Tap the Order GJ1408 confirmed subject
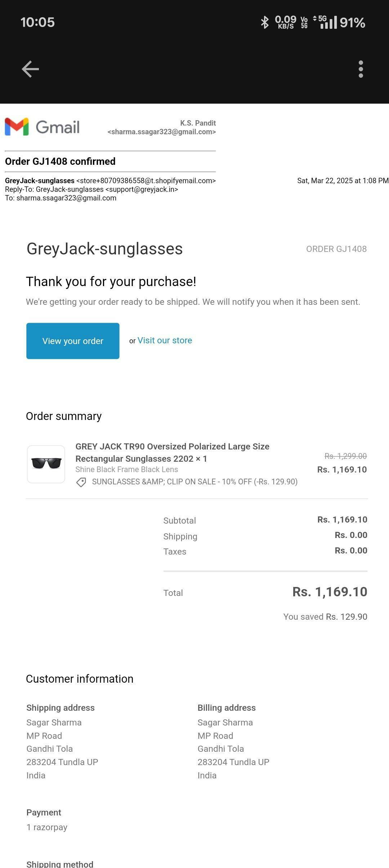 pos(60,161)
